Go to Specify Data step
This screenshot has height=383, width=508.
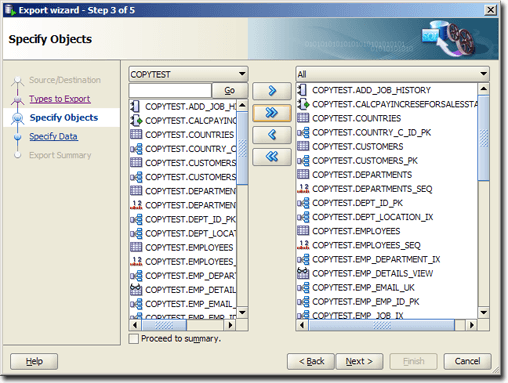coord(53,137)
